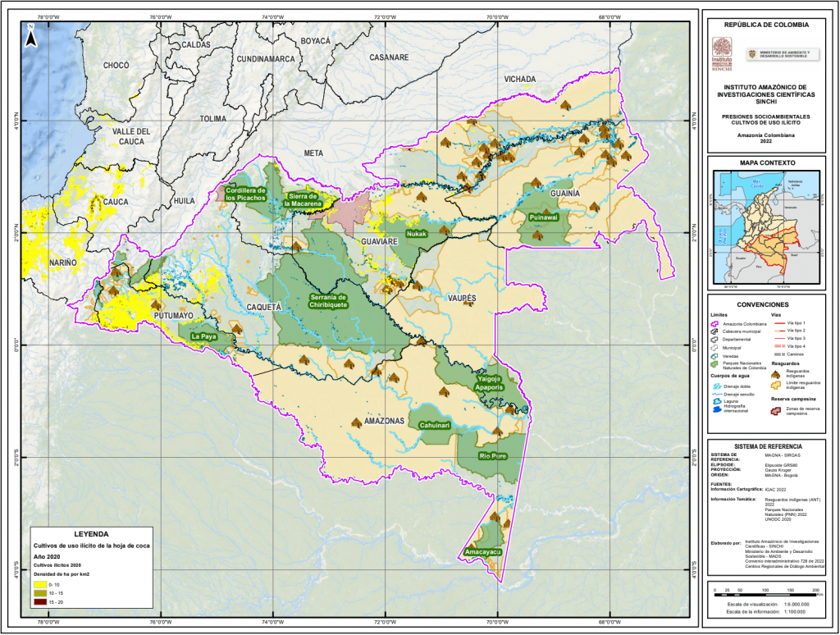Click the CHOCÓ department label
Screen dimensions: 840x635
pos(116,66)
